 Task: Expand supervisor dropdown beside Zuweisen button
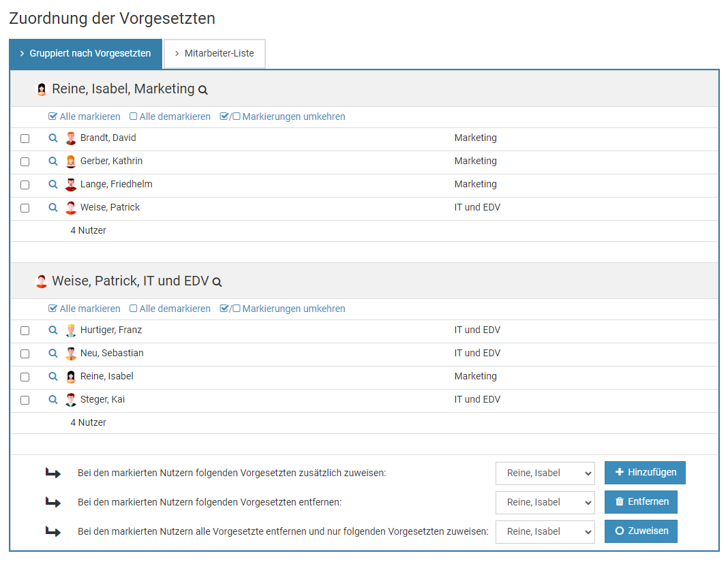(x=545, y=532)
